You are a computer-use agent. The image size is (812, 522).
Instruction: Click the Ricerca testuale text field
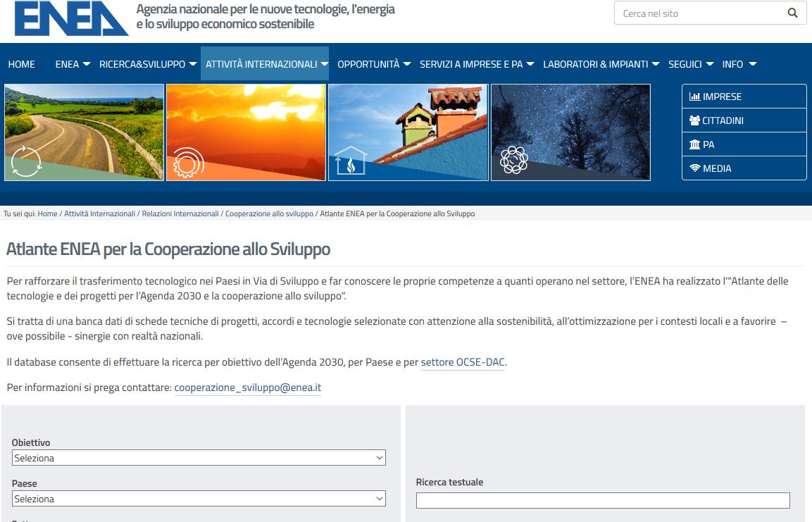pos(603,500)
